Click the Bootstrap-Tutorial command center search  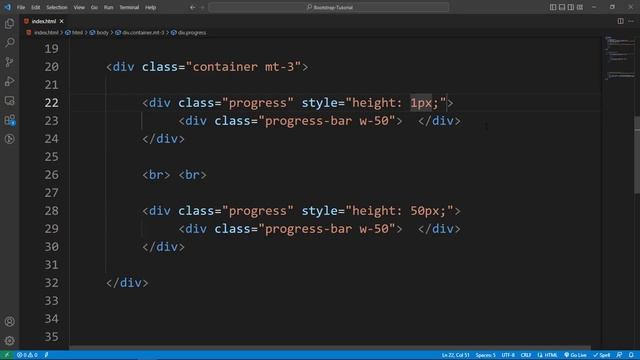click(329, 7)
